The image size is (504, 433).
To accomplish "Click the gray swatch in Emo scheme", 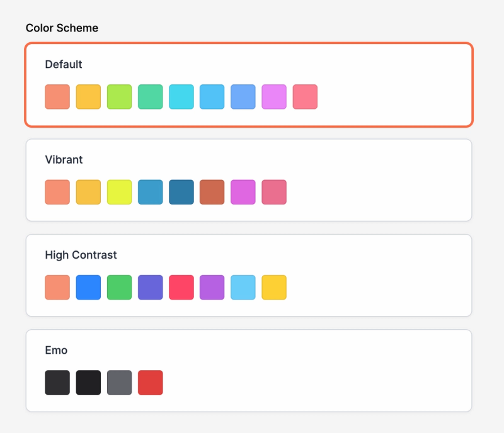I will point(119,382).
